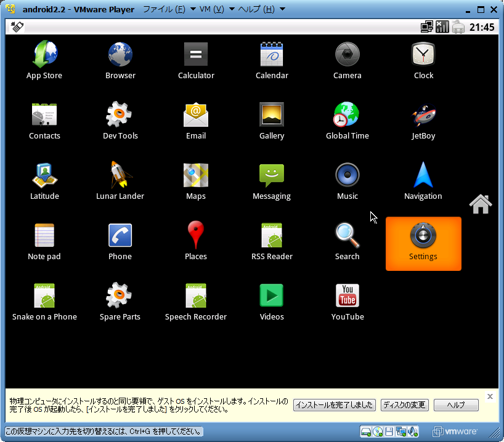This screenshot has height=442, width=504.
Task: Click the VMware hard disk device icon
Action: pos(366,432)
